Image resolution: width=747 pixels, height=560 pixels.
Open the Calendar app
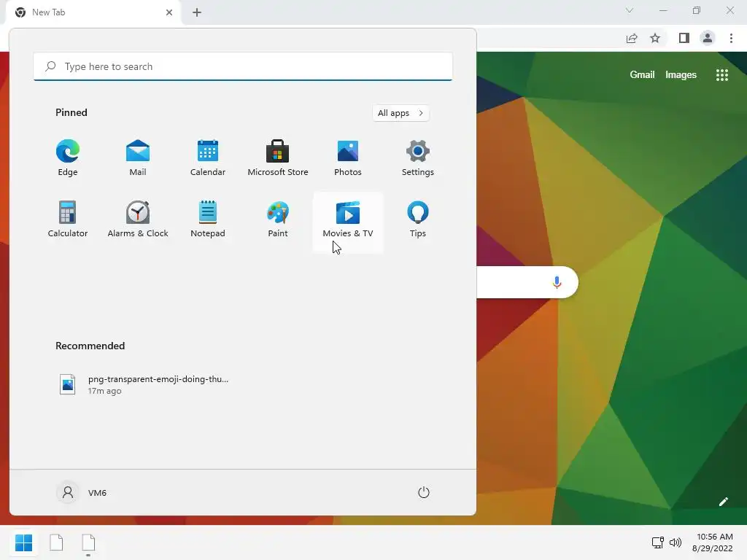tap(208, 158)
